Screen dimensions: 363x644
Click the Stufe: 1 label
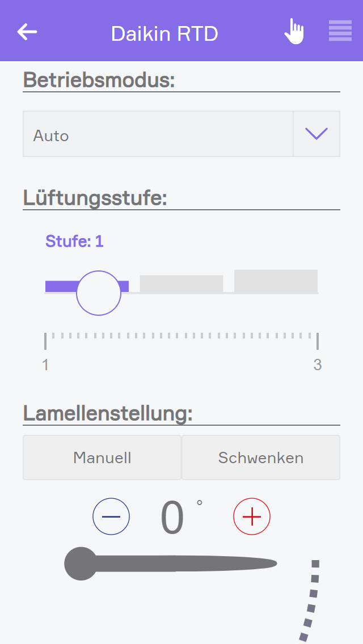coord(74,241)
